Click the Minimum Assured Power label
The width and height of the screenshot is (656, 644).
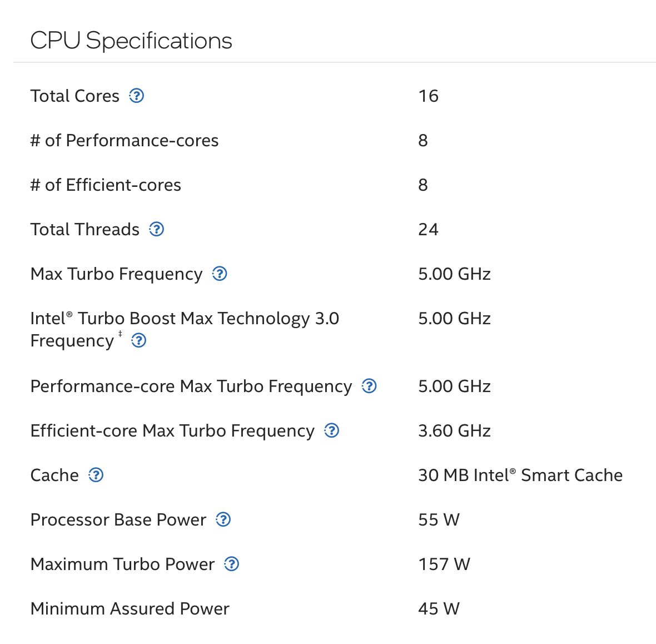coord(130,609)
